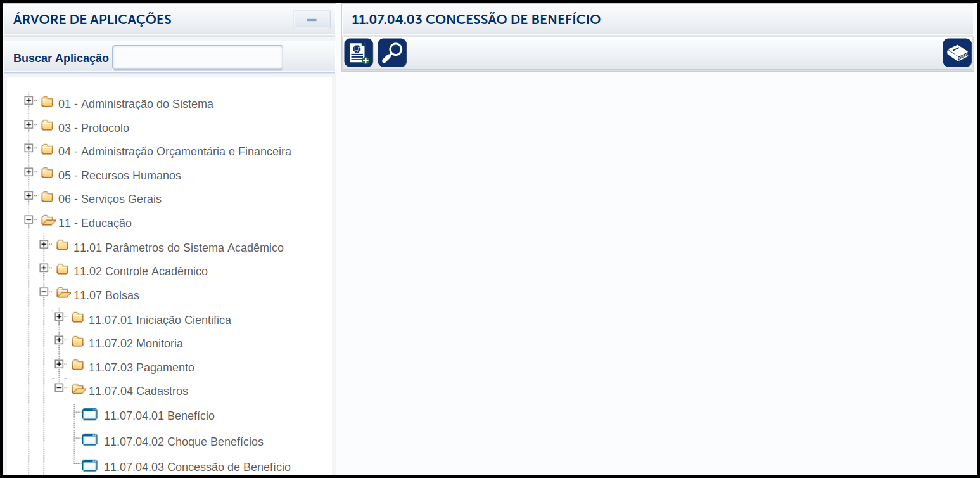Image resolution: width=980 pixels, height=478 pixels.
Task: Click folder icon of 11.01 Parâmetros
Action: tap(62, 245)
